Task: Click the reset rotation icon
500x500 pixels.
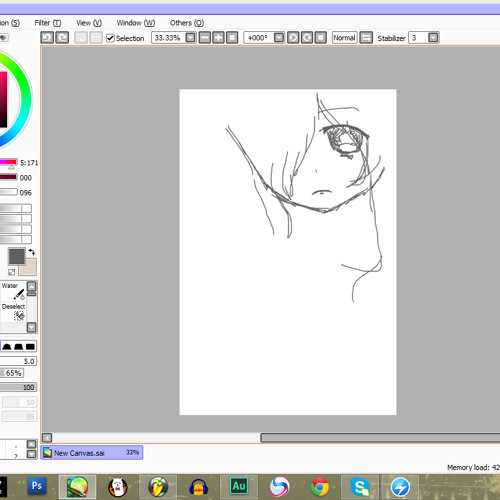Action: [320, 38]
